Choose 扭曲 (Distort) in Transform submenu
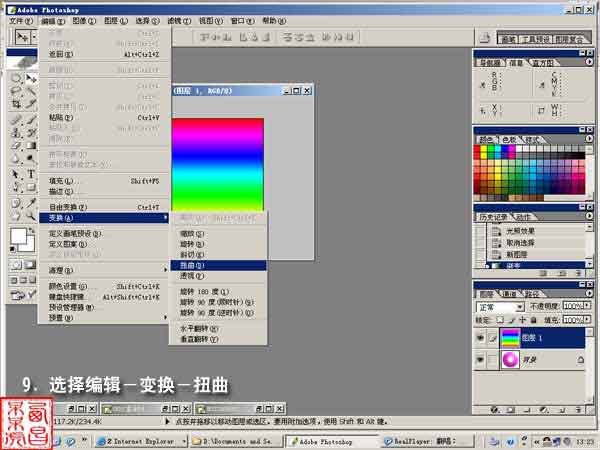Image resolution: width=600 pixels, height=450 pixels. click(218, 265)
